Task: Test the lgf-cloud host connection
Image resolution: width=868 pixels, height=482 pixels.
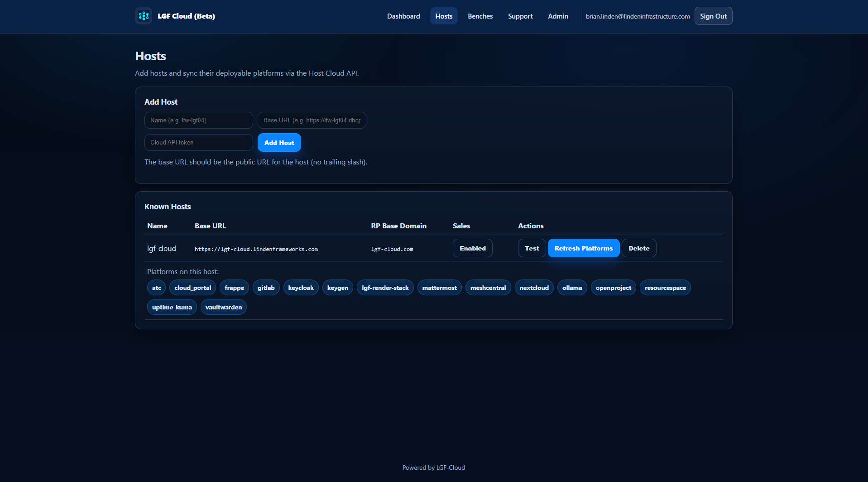Action: point(532,248)
